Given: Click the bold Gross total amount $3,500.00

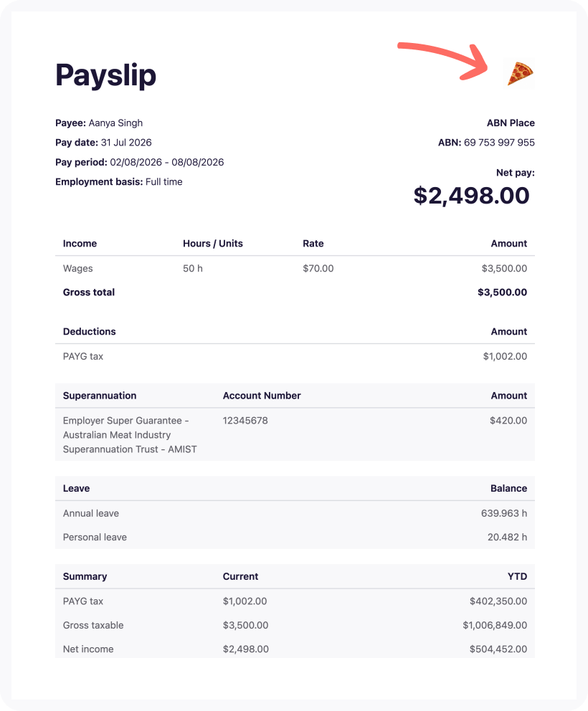Looking at the screenshot, I should (x=502, y=292).
